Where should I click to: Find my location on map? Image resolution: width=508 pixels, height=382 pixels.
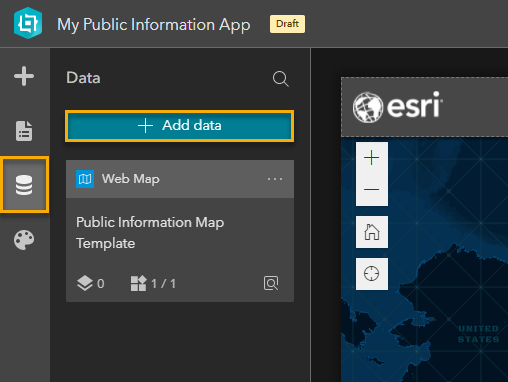pyautogui.click(x=372, y=274)
